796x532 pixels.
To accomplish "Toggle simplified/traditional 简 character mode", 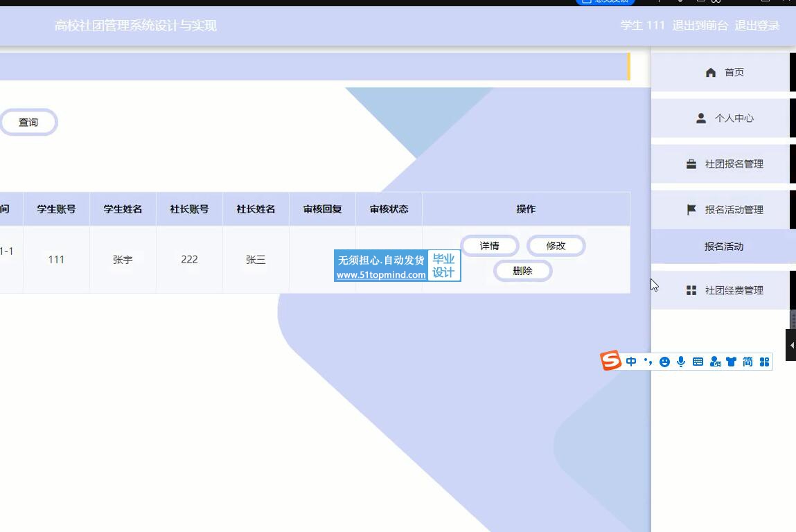I will [x=748, y=362].
